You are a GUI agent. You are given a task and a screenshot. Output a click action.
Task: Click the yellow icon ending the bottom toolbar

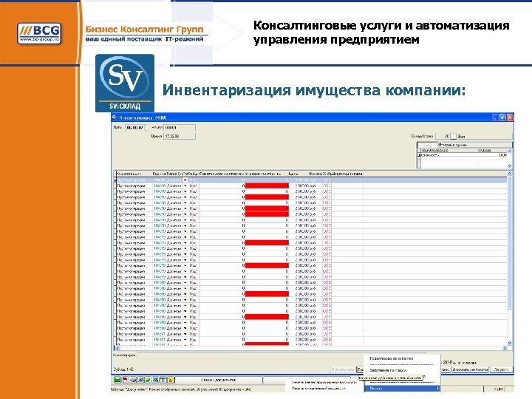click(x=171, y=380)
